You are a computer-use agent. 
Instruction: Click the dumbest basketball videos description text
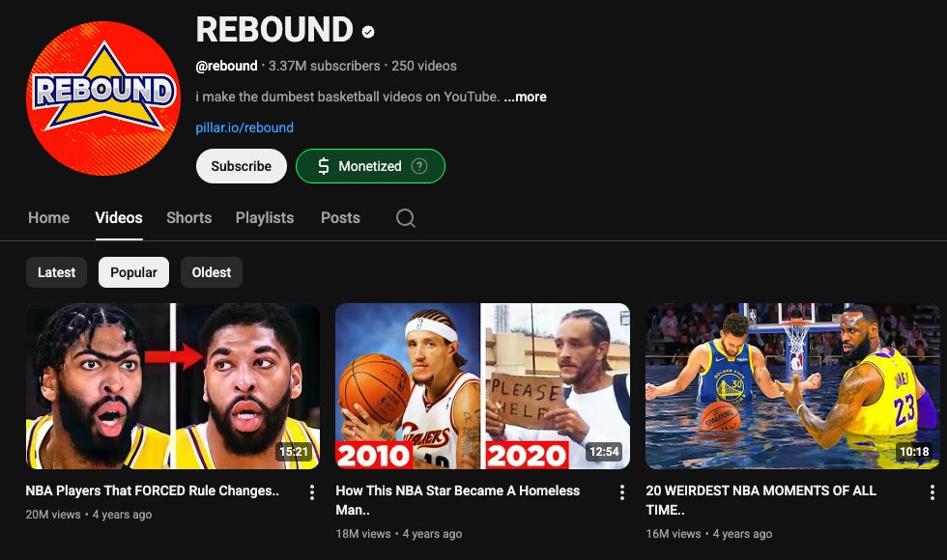click(x=348, y=97)
